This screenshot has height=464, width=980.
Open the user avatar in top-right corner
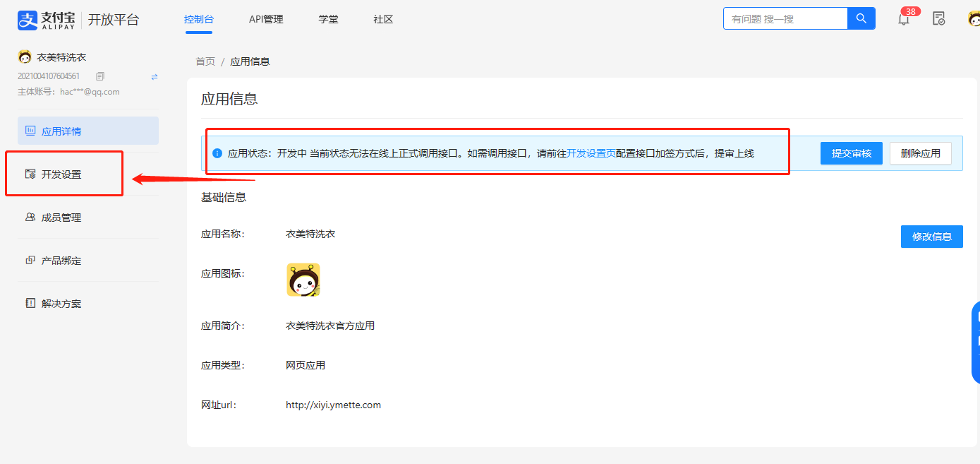pos(974,19)
